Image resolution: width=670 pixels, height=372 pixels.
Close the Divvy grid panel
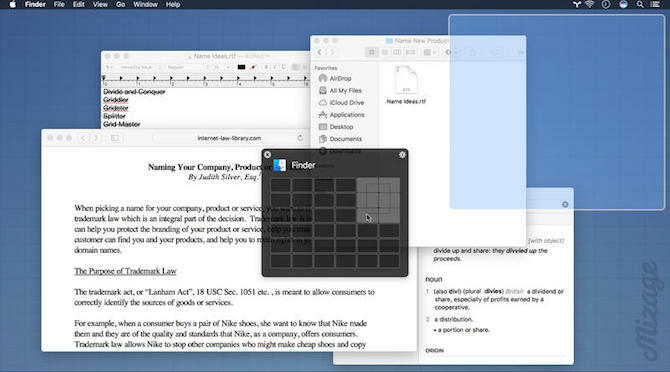coord(267,155)
